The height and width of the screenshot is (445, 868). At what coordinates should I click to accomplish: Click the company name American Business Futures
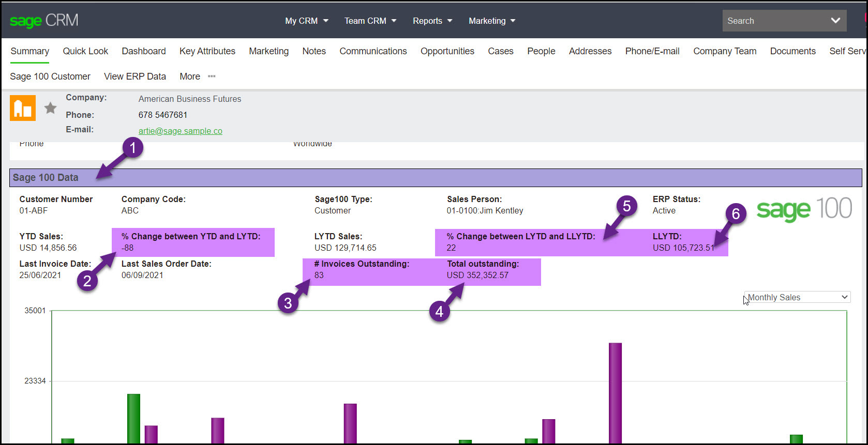coord(190,99)
